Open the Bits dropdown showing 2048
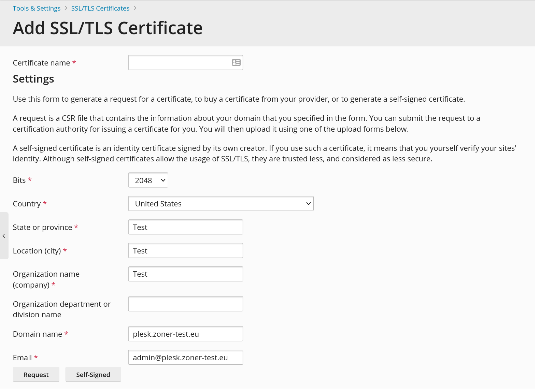Screen dimensions: 540x392 148,180
